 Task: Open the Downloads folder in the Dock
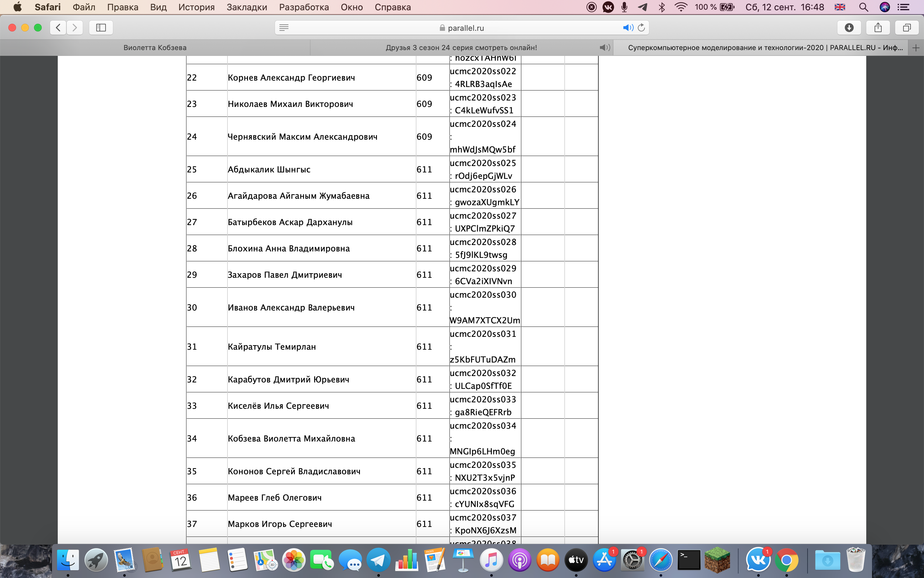(827, 560)
